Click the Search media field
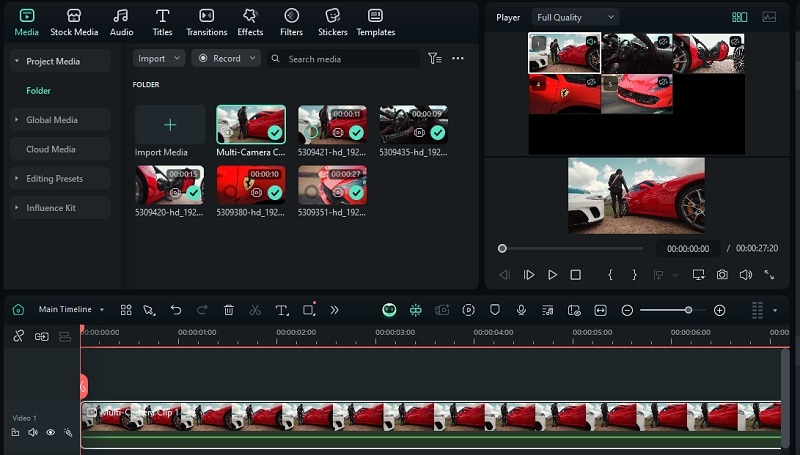Screen dimensions: 800x455 pos(343,59)
